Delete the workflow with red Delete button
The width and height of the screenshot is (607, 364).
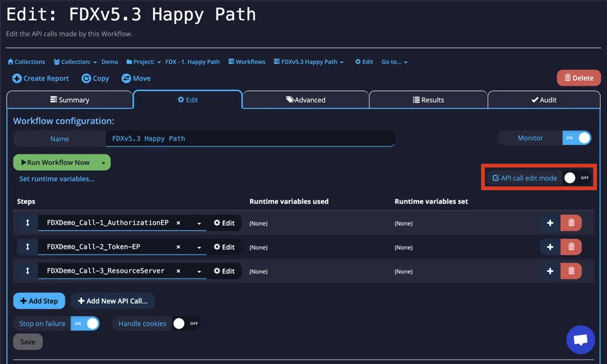pos(579,78)
